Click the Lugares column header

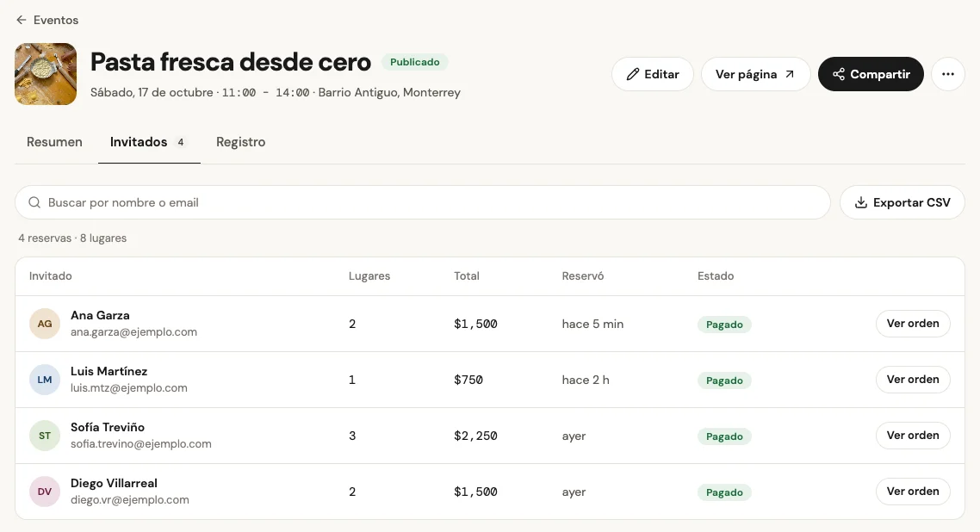[369, 276]
